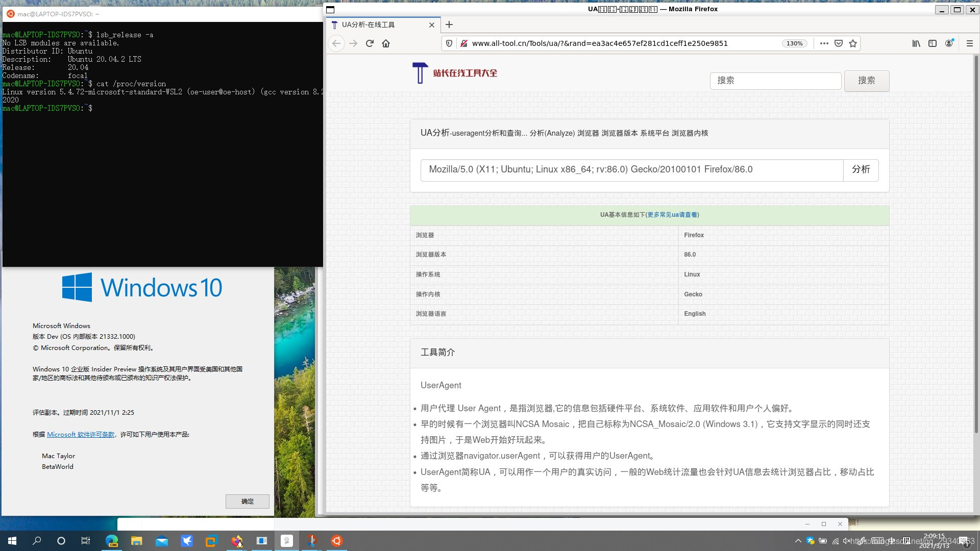This screenshot has width=980, height=551.
Task: Open the 更多常见ua请查看 link
Action: (672, 215)
